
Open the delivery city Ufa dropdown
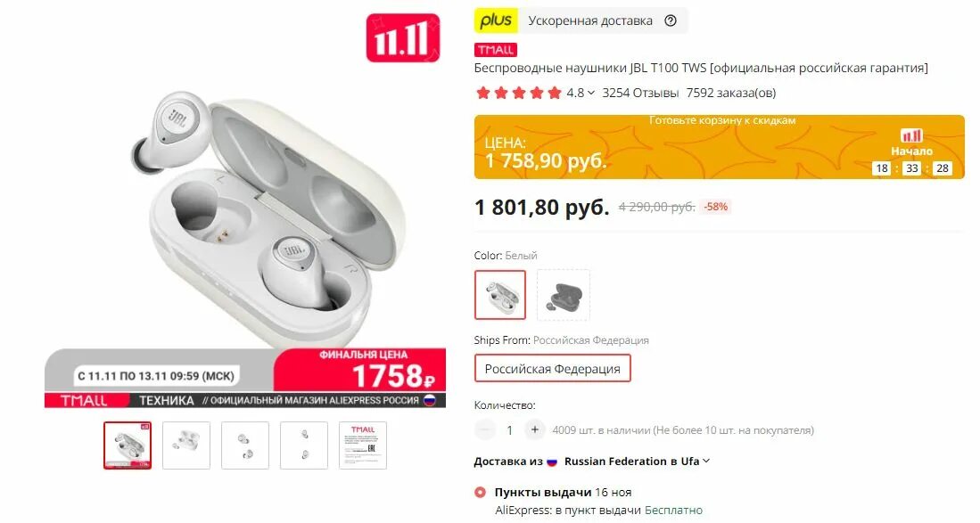706,462
